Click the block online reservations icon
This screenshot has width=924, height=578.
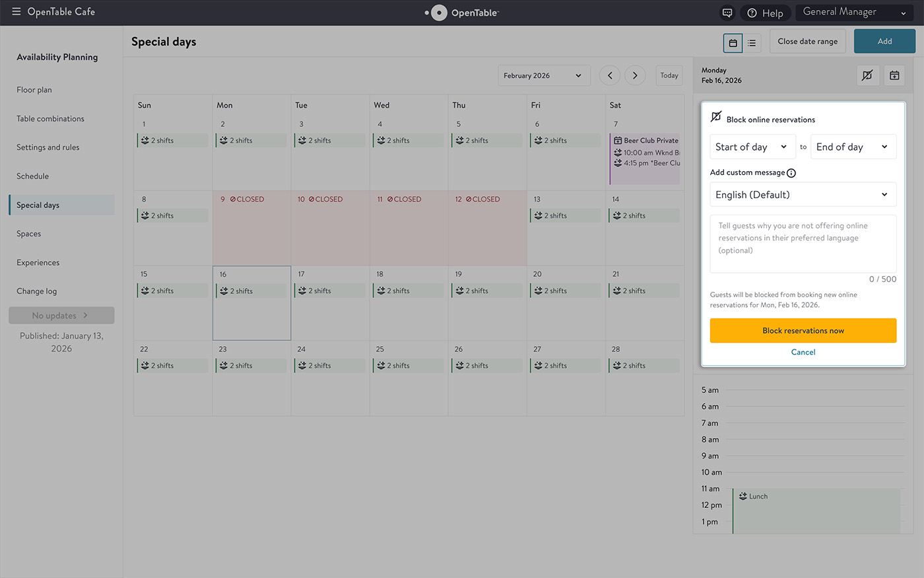pos(867,75)
